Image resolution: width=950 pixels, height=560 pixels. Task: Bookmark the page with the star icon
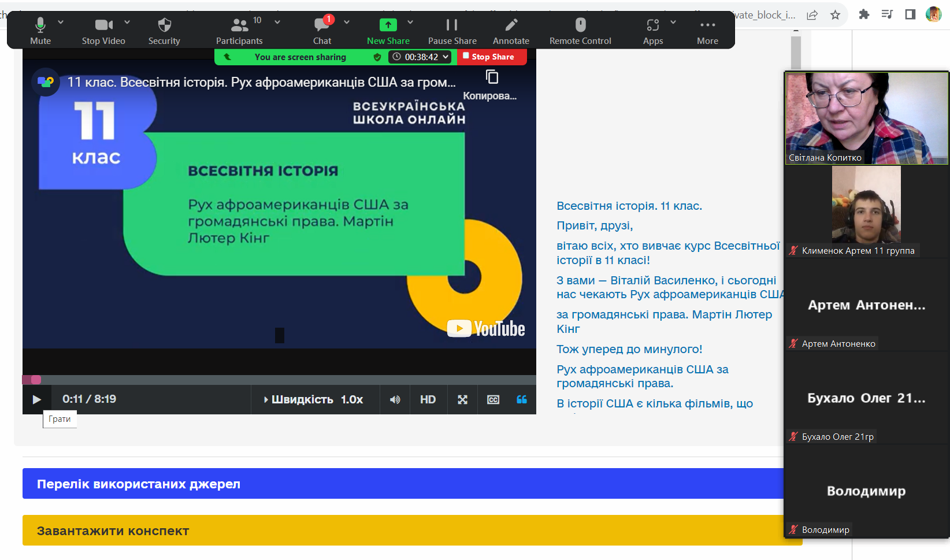[835, 15]
